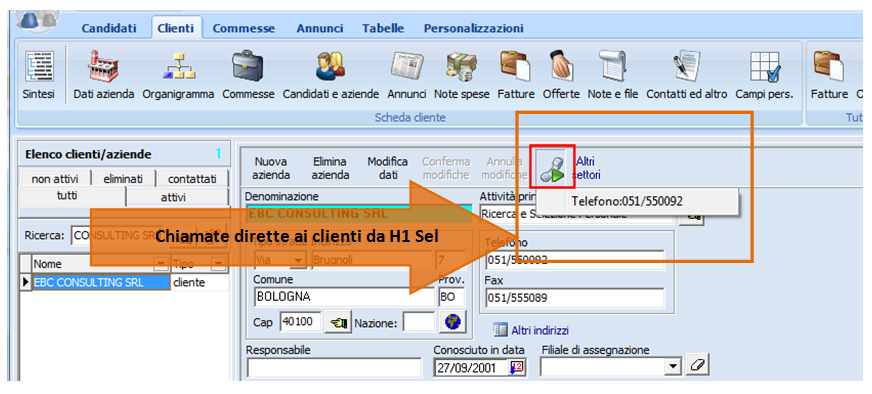This screenshot has width=872, height=394.
Task: Select the eliminati list tab
Action: (x=122, y=179)
